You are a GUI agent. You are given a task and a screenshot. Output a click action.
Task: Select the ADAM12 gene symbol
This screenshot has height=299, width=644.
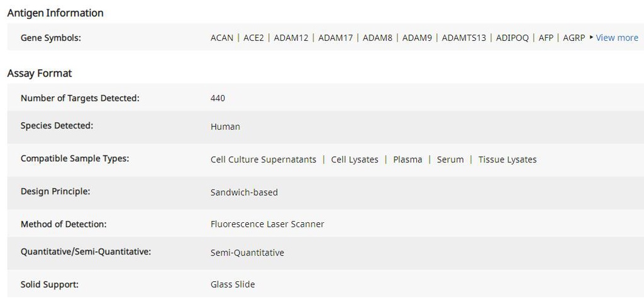click(291, 38)
